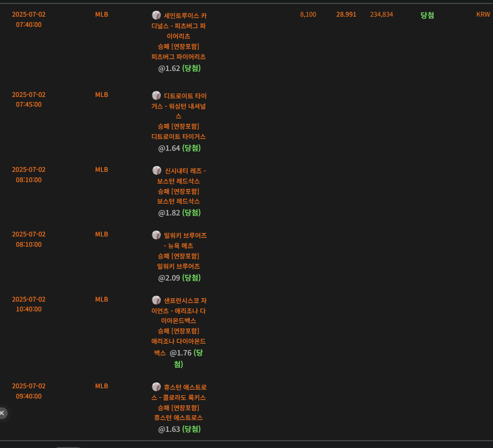Select date 2025-07-02 07:40:00
The width and height of the screenshot is (493, 448).
click(28, 20)
